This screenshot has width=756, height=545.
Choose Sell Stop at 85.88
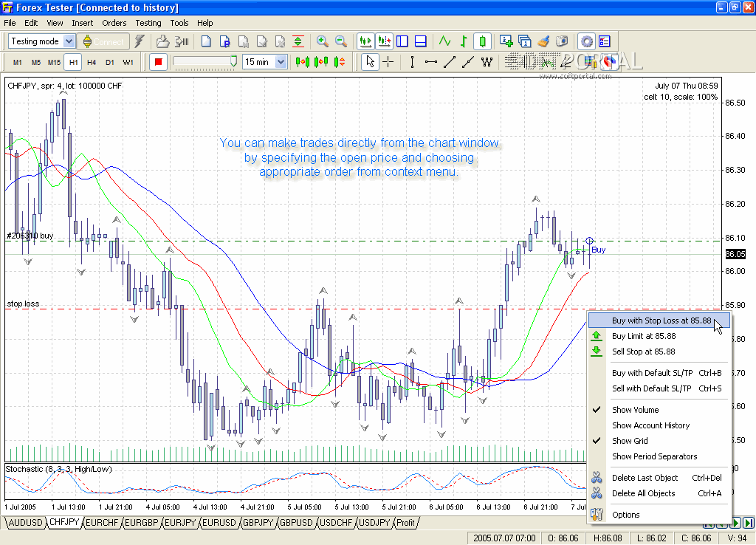click(659, 352)
